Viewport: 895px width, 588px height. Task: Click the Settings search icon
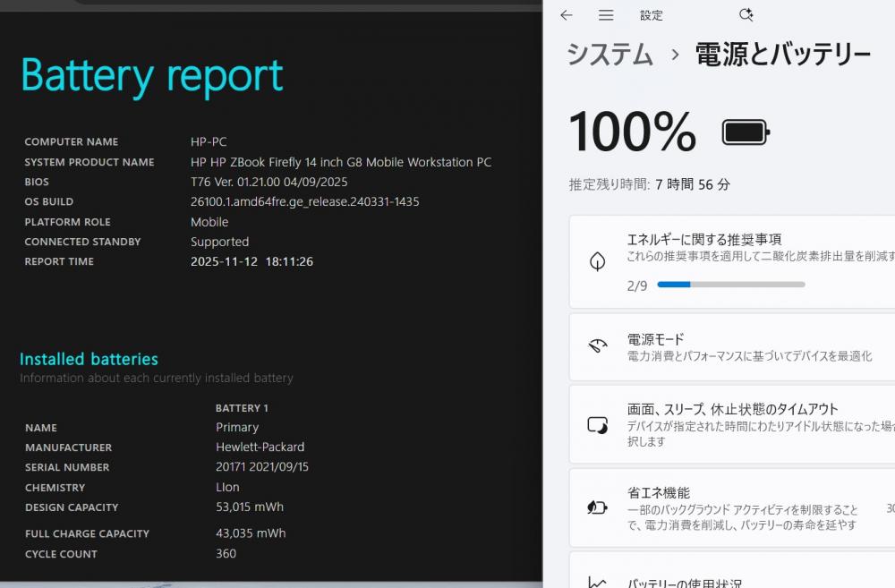(746, 15)
